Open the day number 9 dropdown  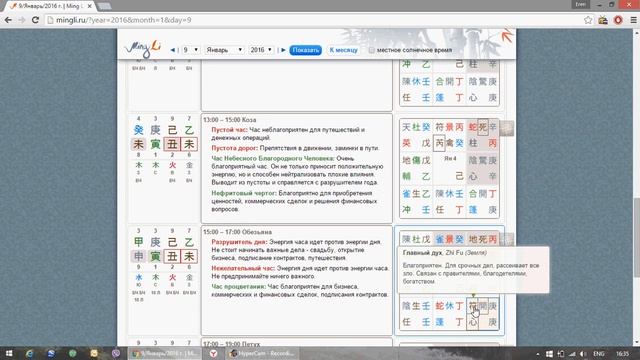[x=190, y=50]
